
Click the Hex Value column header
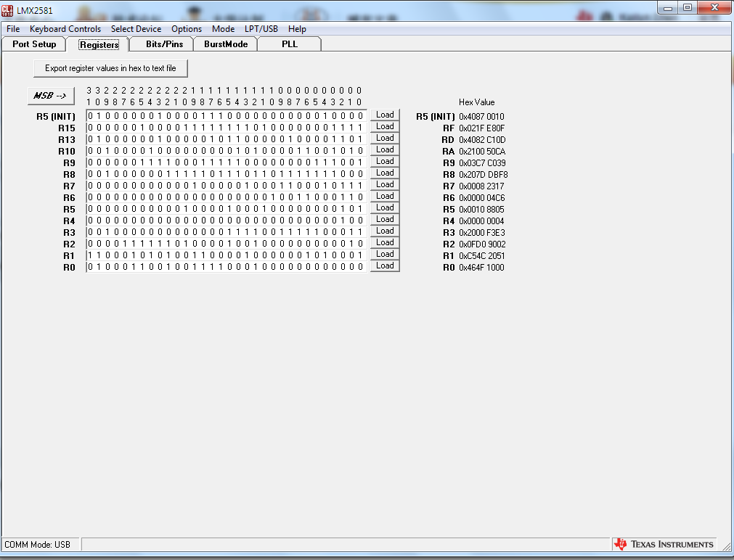[x=476, y=102]
